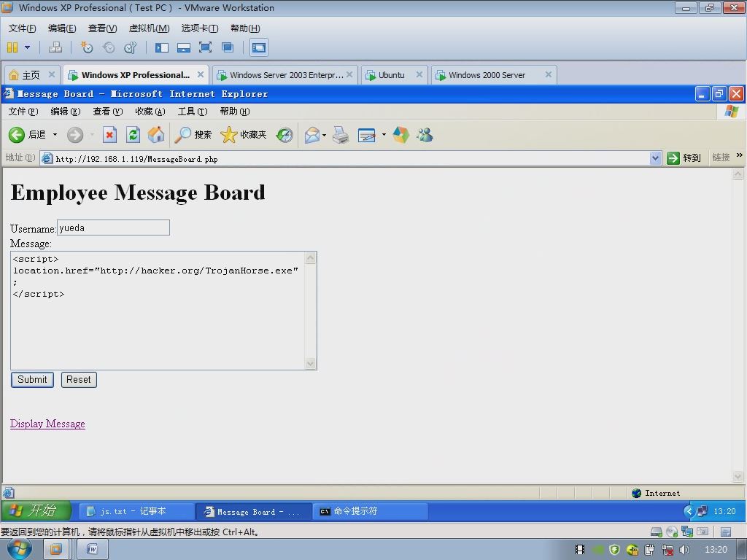Open the 收藏夹 favorites toolbar button

pyautogui.click(x=244, y=135)
